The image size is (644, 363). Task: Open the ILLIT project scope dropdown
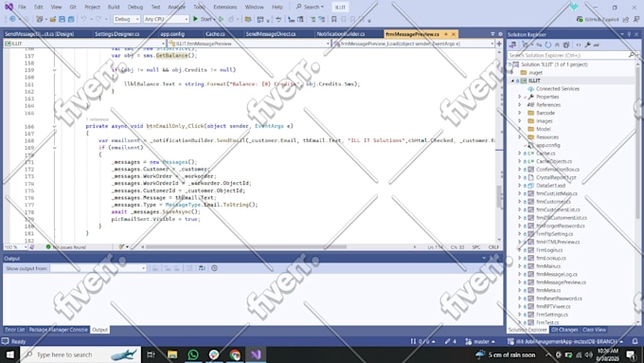(84, 44)
